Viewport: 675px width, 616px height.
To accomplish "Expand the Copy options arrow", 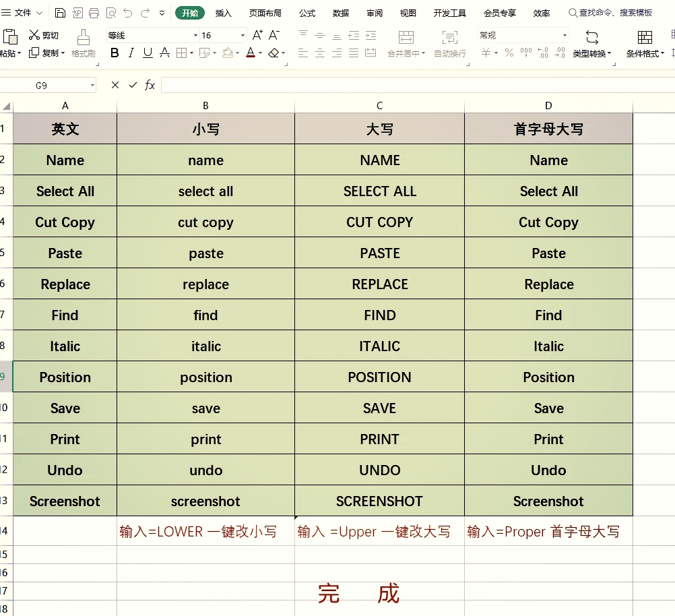I will [63, 53].
